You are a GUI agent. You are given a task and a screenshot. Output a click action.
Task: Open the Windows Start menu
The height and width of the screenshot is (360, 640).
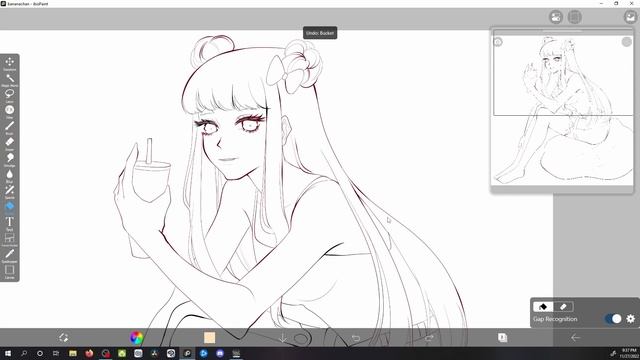pos(8,353)
